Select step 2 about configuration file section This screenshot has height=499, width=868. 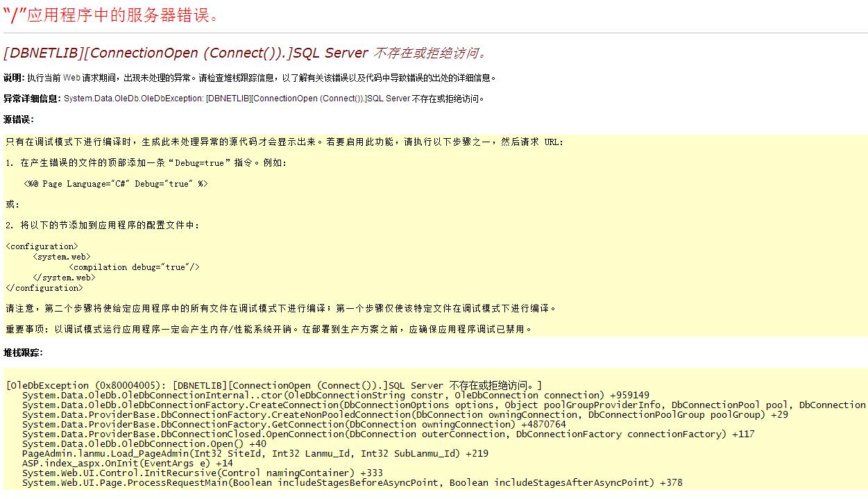(102, 225)
